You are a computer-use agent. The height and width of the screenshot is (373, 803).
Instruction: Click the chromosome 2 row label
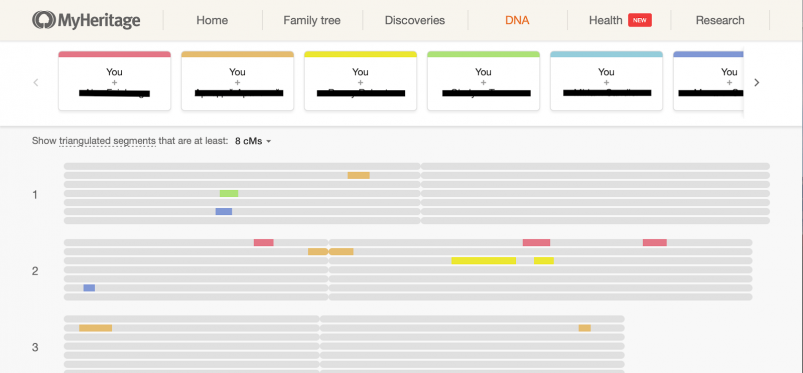(x=35, y=271)
